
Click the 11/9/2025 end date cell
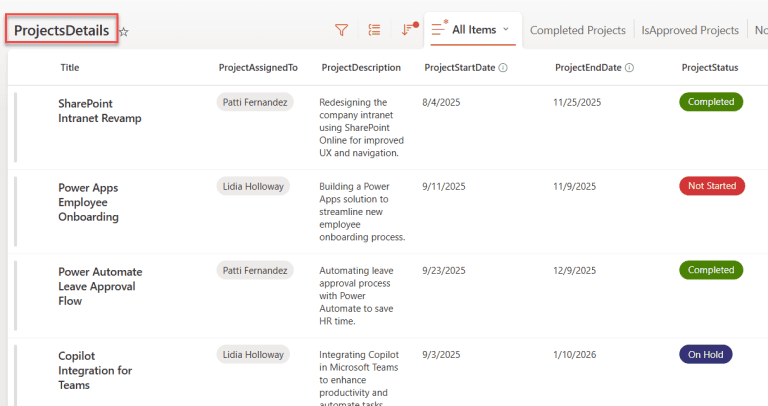coord(575,187)
